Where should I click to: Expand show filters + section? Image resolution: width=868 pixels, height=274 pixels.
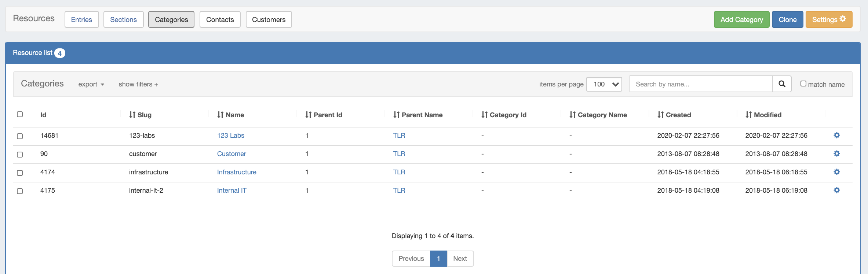coord(138,84)
